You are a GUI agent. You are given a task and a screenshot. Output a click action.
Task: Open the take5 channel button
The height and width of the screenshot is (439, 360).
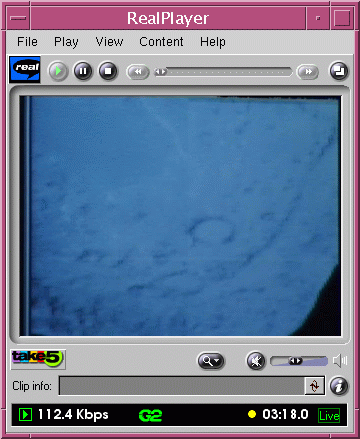tap(38, 359)
